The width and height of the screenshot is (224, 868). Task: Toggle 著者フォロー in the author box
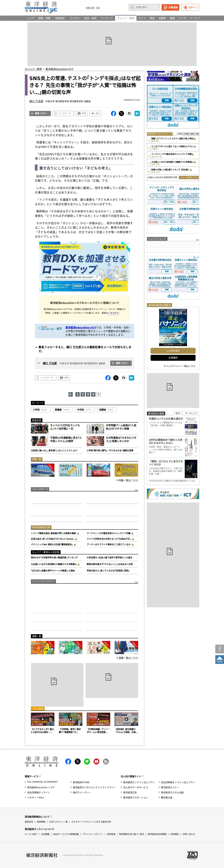pyautogui.click(x=121, y=363)
